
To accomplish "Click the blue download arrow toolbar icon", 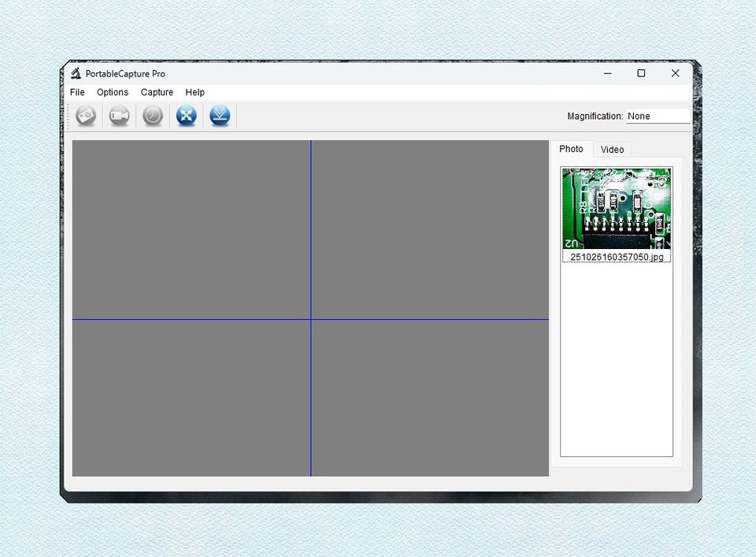I will (x=220, y=116).
